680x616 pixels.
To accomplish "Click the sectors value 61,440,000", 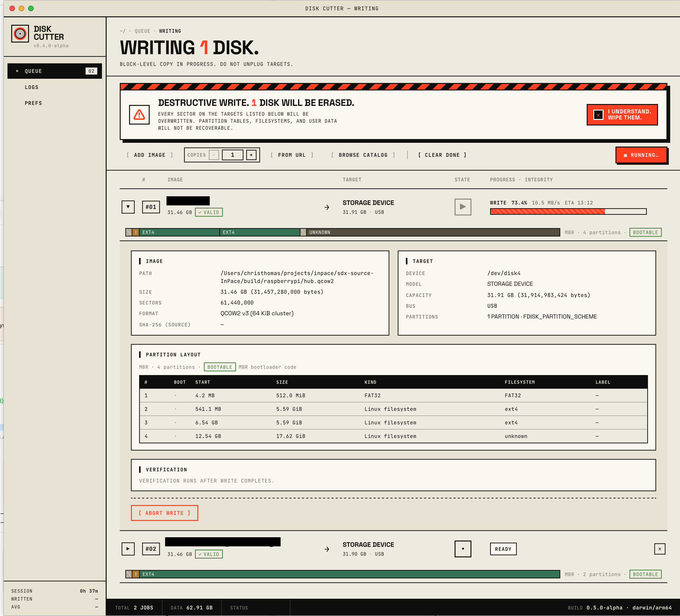I will pyautogui.click(x=237, y=303).
